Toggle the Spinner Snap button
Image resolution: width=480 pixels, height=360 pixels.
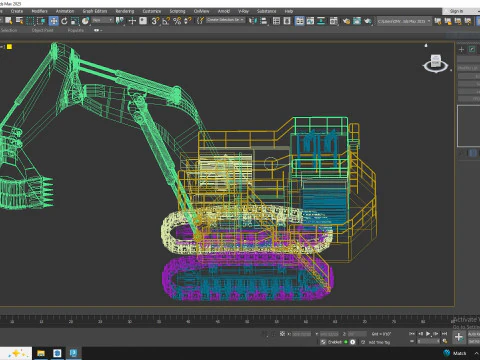(x=188, y=21)
